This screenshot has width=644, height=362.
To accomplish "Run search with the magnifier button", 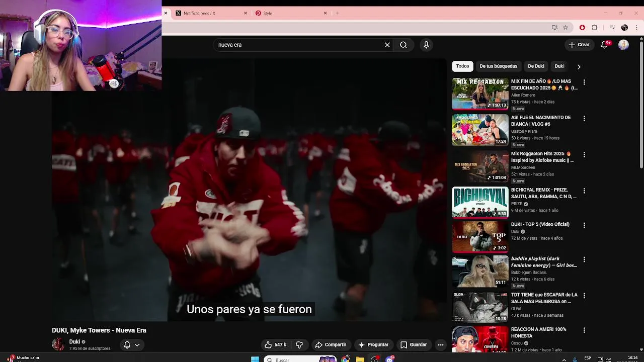I will click(404, 45).
